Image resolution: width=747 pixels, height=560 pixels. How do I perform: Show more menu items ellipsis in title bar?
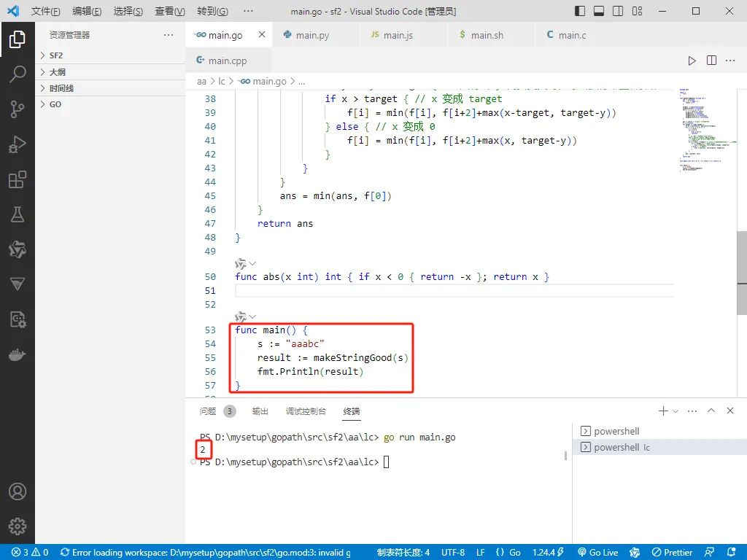tap(248, 11)
